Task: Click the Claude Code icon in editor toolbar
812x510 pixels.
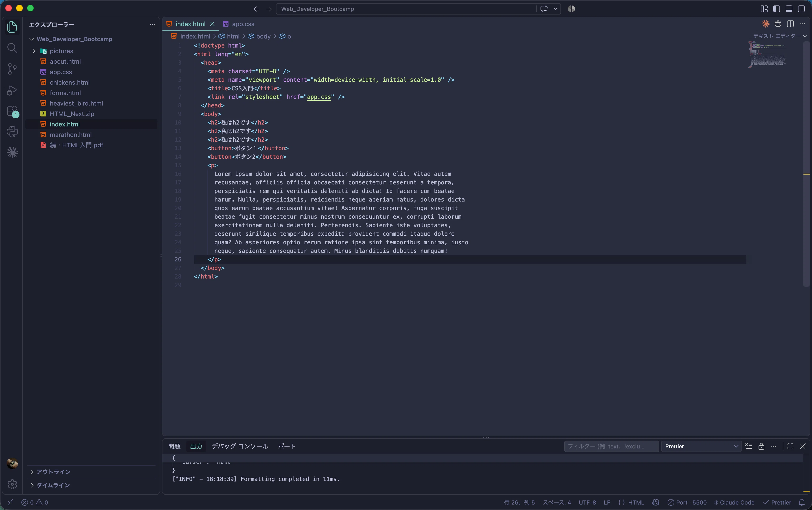Action: click(x=765, y=24)
